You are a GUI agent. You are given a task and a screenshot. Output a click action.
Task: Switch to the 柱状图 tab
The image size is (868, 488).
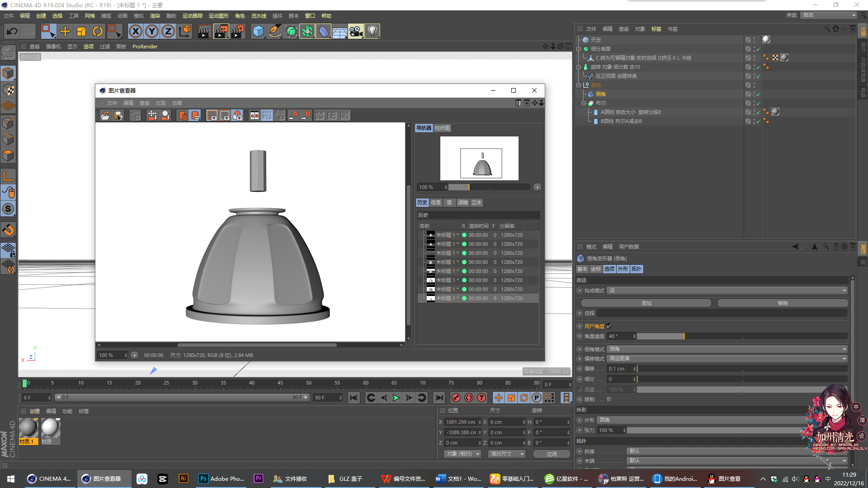pyautogui.click(x=442, y=128)
